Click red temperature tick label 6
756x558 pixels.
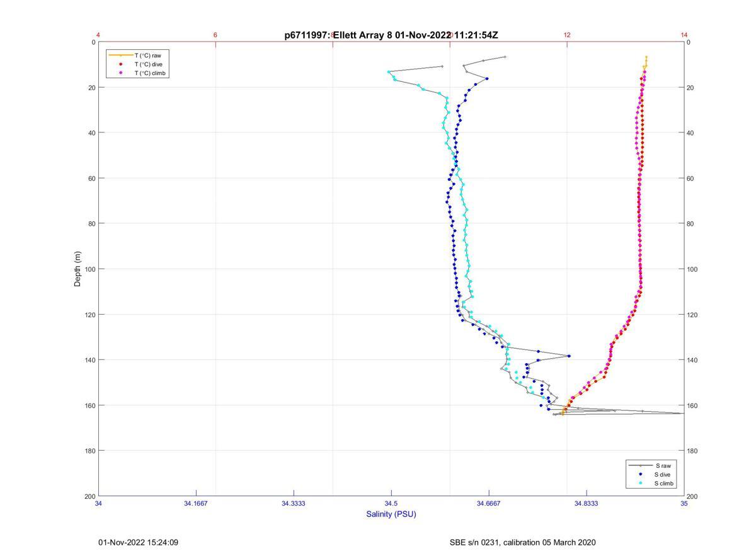coord(215,35)
